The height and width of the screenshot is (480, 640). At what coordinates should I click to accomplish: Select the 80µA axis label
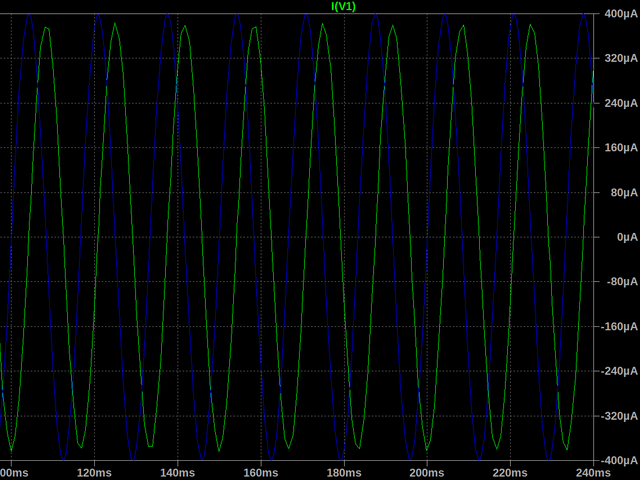click(622, 193)
